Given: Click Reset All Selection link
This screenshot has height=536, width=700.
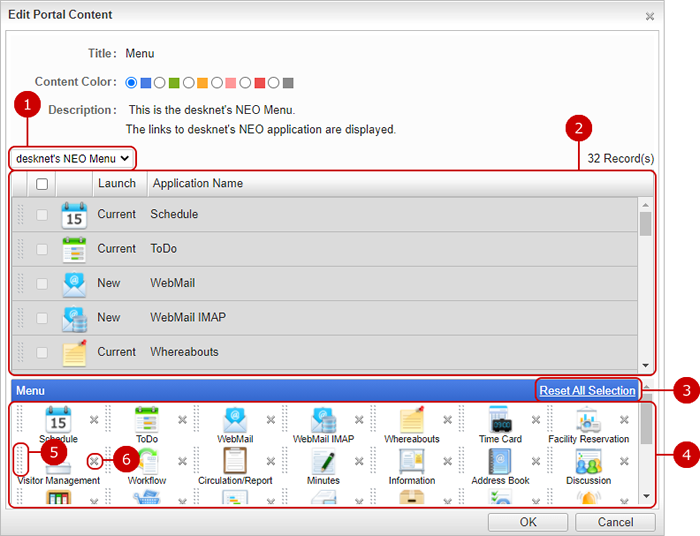Looking at the screenshot, I should coord(587,391).
